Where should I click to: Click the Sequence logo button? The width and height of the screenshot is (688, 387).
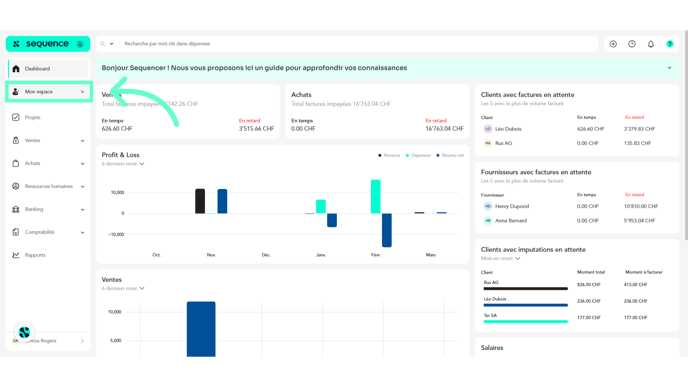click(x=48, y=44)
